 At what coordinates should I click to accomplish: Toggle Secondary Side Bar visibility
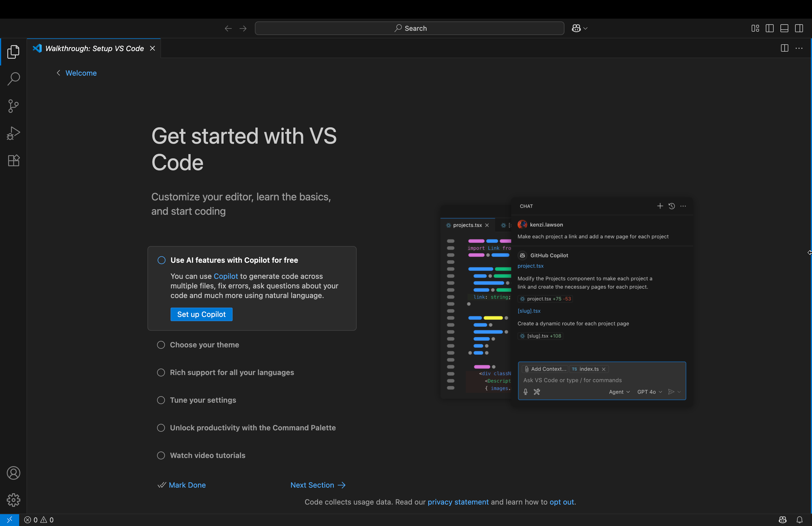pos(799,28)
